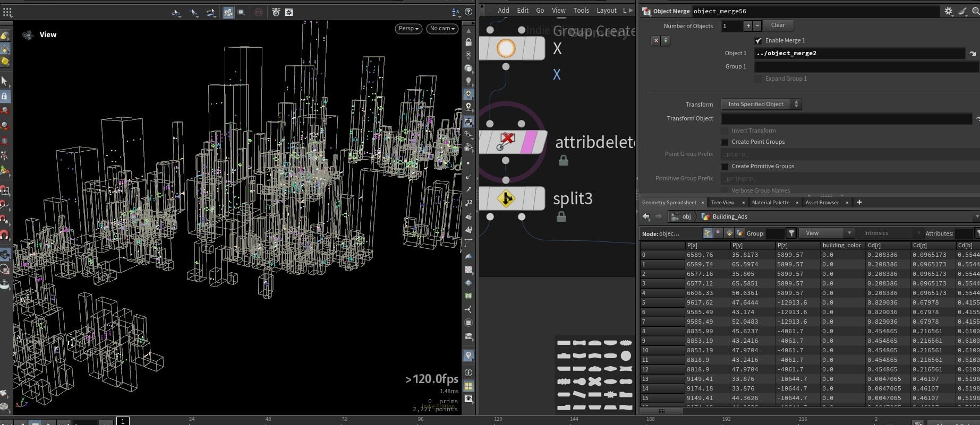Switch to the Material Palette tab
Viewport: 980px width, 425px height.
point(770,203)
